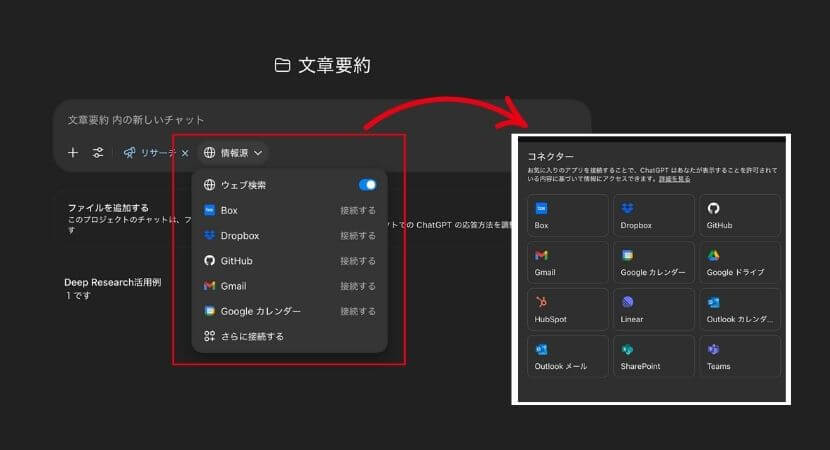Click the コネクター panel heading

click(x=551, y=156)
